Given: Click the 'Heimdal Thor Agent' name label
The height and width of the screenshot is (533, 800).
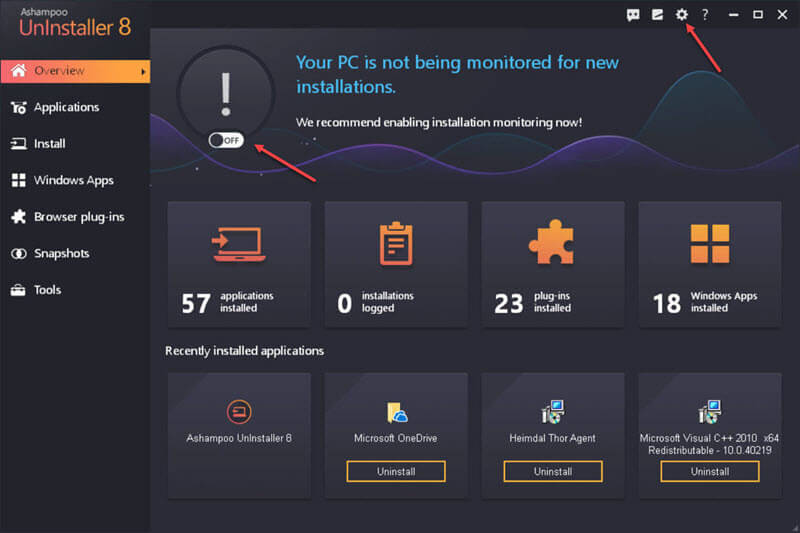Looking at the screenshot, I should tap(552, 438).
